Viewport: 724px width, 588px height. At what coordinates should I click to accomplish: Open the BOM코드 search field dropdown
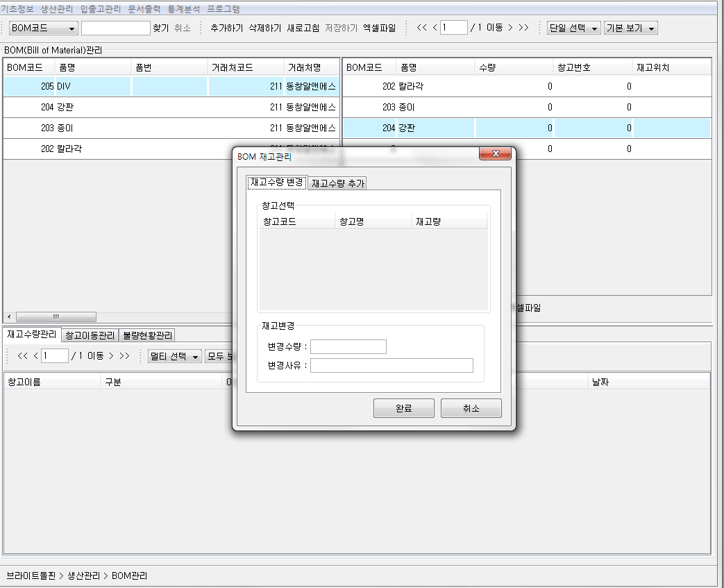[43, 28]
